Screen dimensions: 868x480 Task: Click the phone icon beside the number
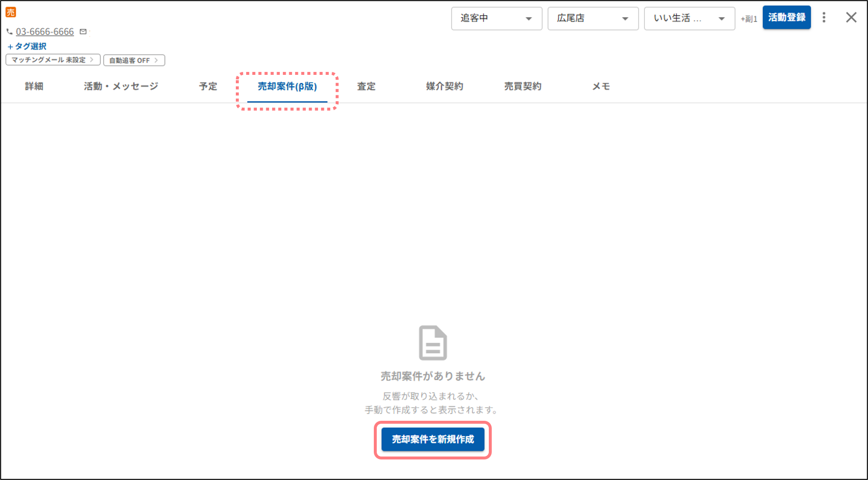[9, 32]
